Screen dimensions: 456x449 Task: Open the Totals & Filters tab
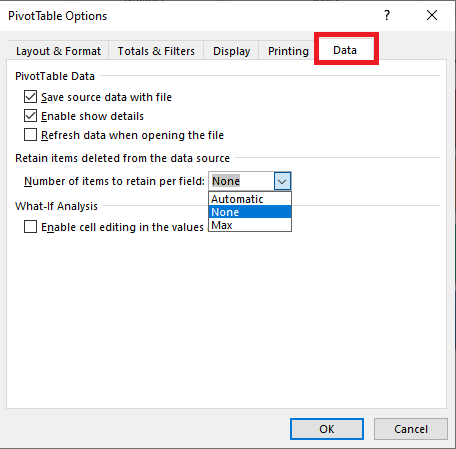click(x=156, y=51)
